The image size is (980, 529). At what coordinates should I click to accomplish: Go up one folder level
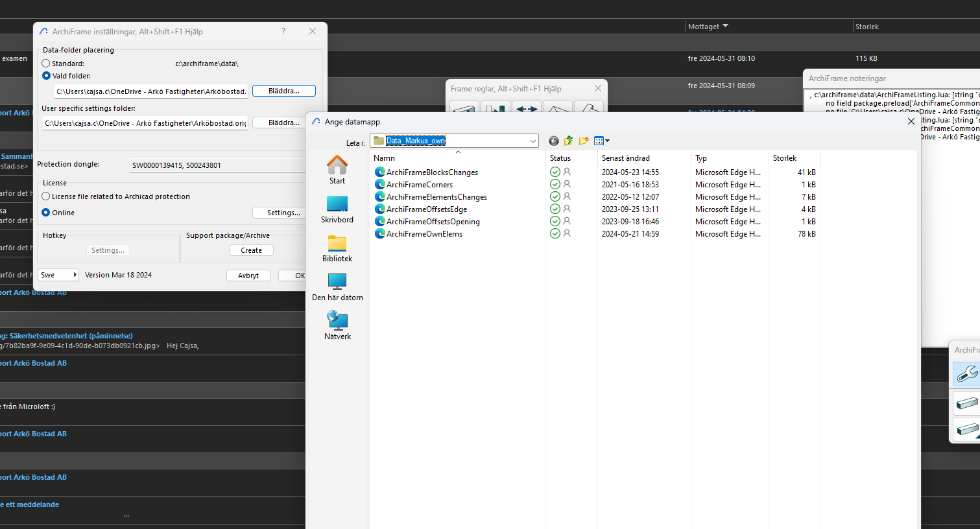[569, 141]
